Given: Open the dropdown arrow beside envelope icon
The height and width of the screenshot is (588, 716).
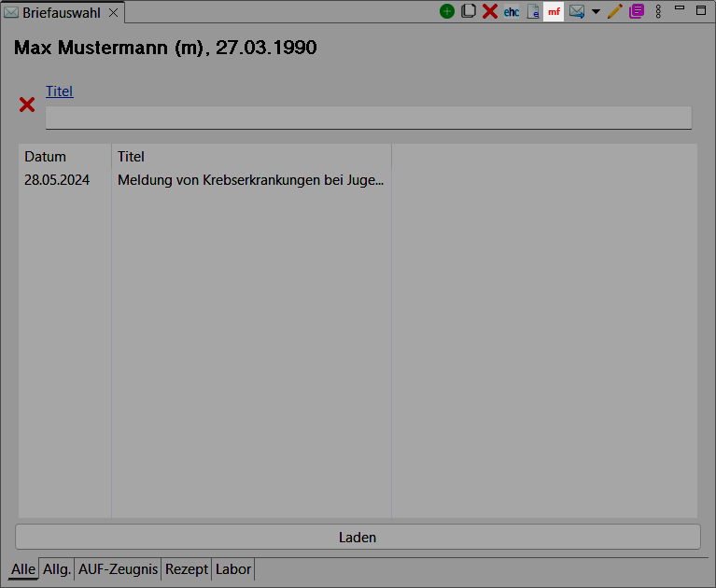Looking at the screenshot, I should (596, 12).
